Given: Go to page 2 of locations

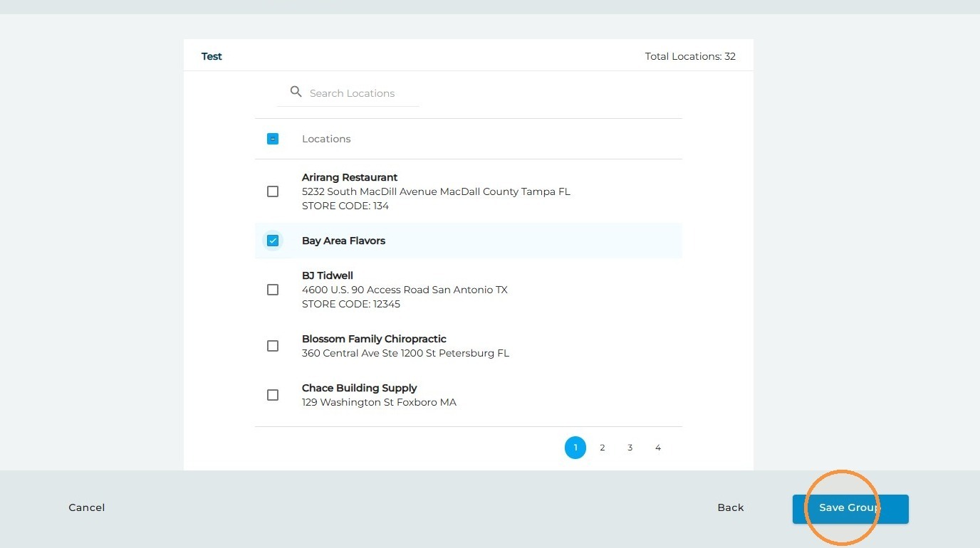Looking at the screenshot, I should [603, 448].
